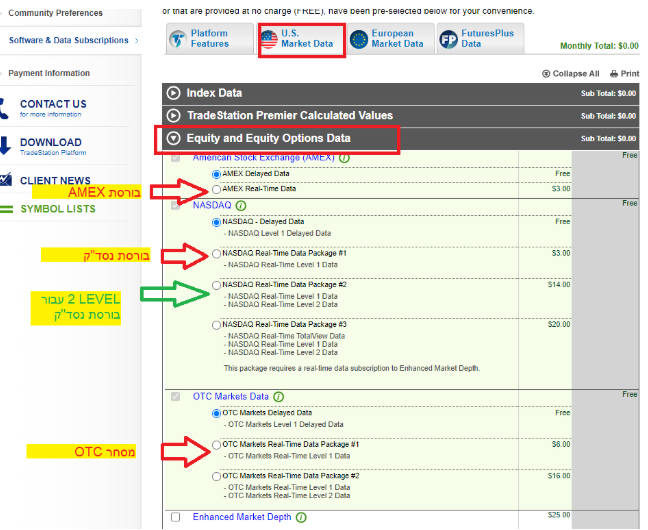The height and width of the screenshot is (530, 648).
Task: Select NASDAQ Real-Time Data Package #3
Action: (216, 325)
